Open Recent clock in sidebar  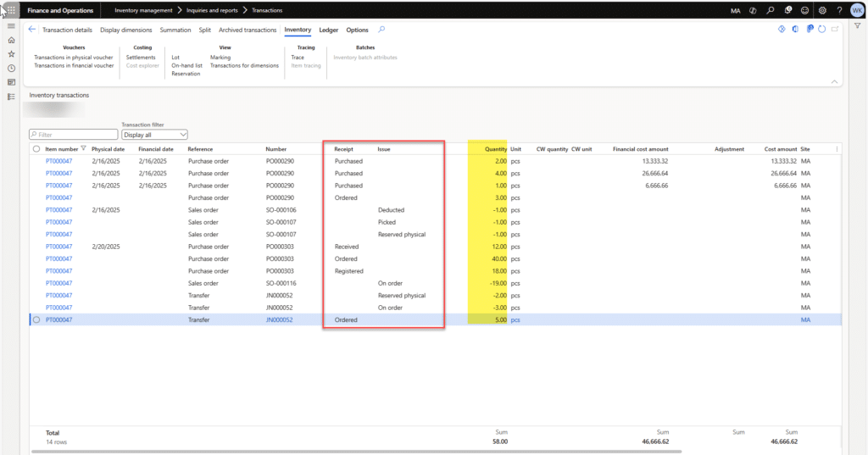click(x=11, y=68)
